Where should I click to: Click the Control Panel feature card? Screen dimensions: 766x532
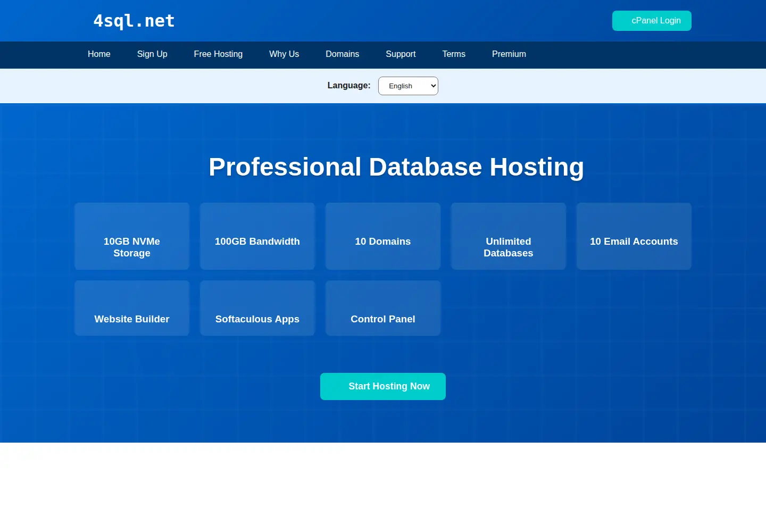click(383, 308)
